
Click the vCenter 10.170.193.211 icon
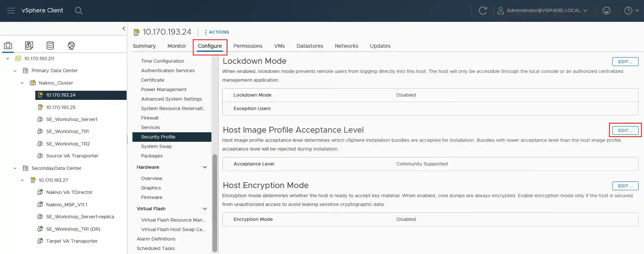[x=18, y=58]
